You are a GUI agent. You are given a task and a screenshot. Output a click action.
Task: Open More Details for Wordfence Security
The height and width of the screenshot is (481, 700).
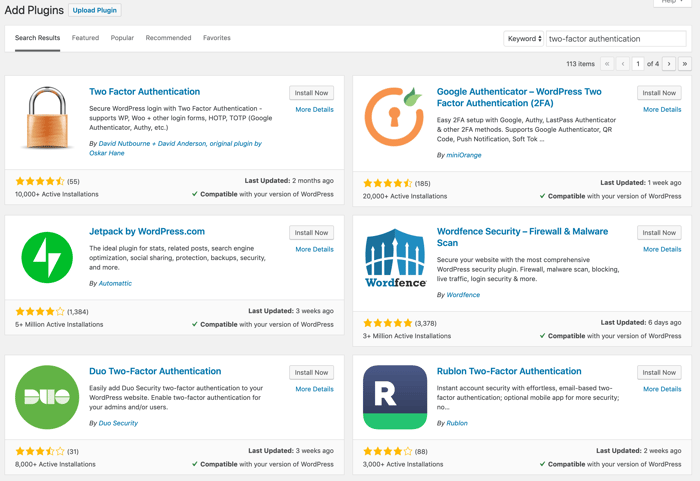[x=662, y=249]
